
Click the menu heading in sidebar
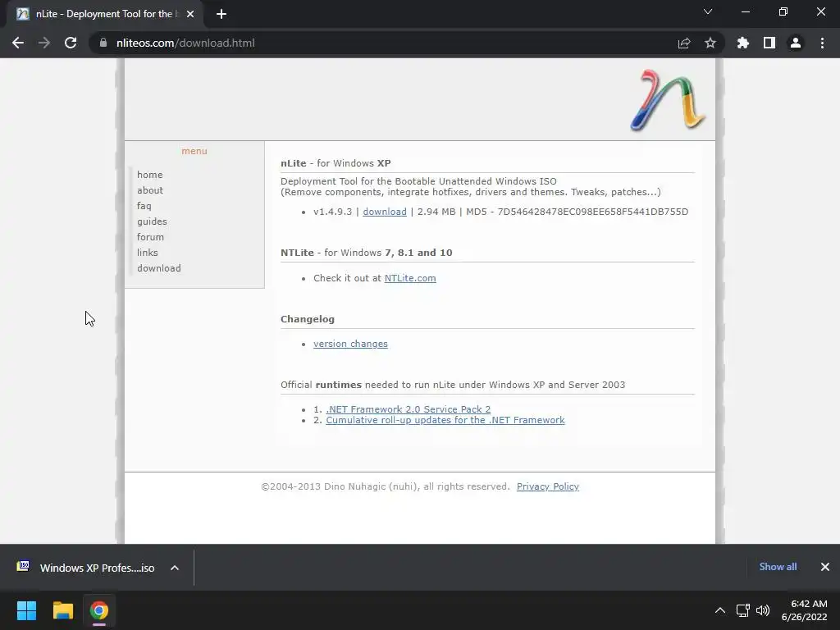point(194,151)
